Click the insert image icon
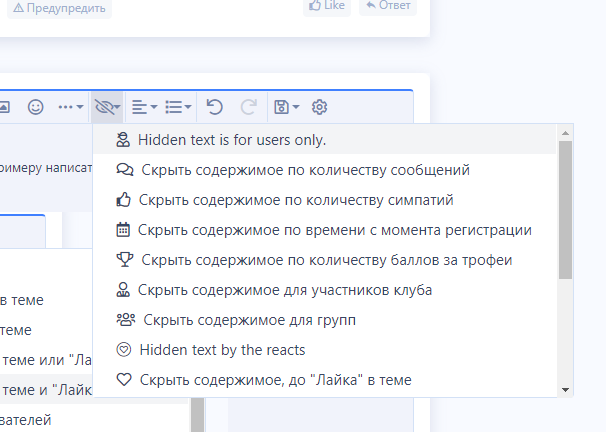Screen dimensions: 606x432 [x=4, y=106]
